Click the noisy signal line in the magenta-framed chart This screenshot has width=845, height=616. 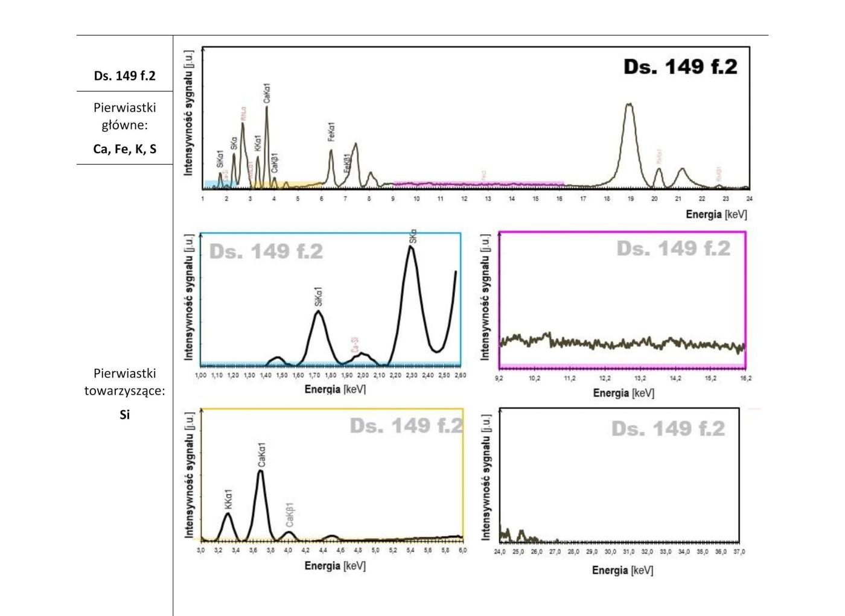click(622, 343)
